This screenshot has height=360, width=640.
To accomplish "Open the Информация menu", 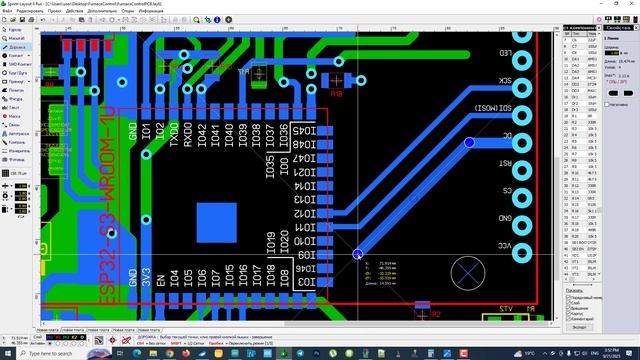I will click(151, 11).
